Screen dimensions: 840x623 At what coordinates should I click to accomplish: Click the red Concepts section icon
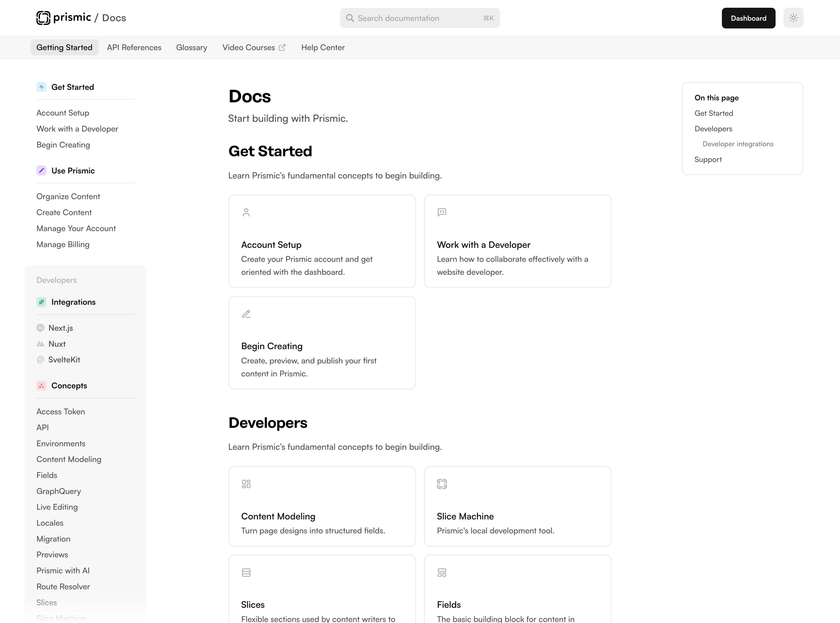41,385
